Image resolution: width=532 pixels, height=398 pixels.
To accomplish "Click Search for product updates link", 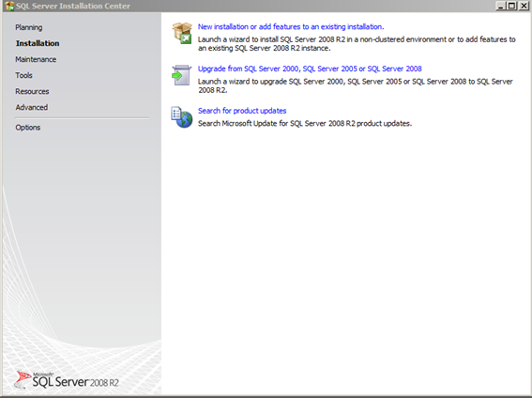I will pyautogui.click(x=242, y=111).
